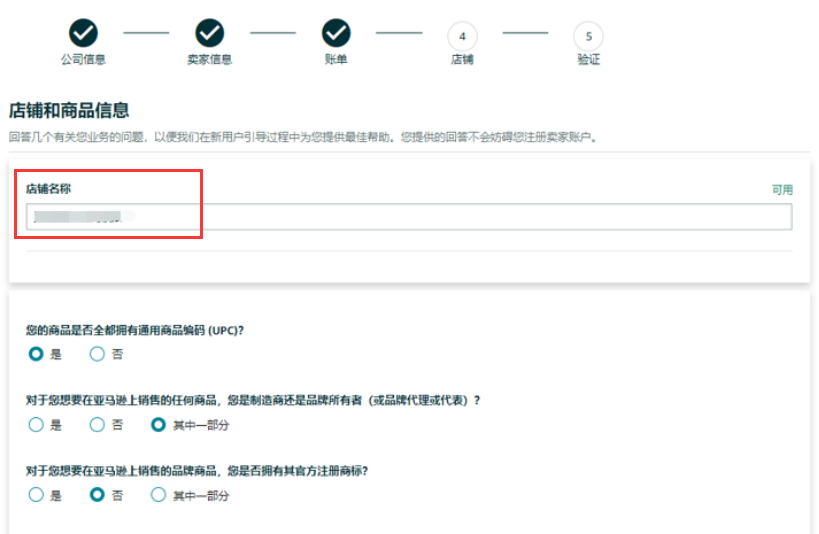Viewport: 819px width, 534px height.
Task: Select 是 for registered trademark question
Action: tap(36, 495)
